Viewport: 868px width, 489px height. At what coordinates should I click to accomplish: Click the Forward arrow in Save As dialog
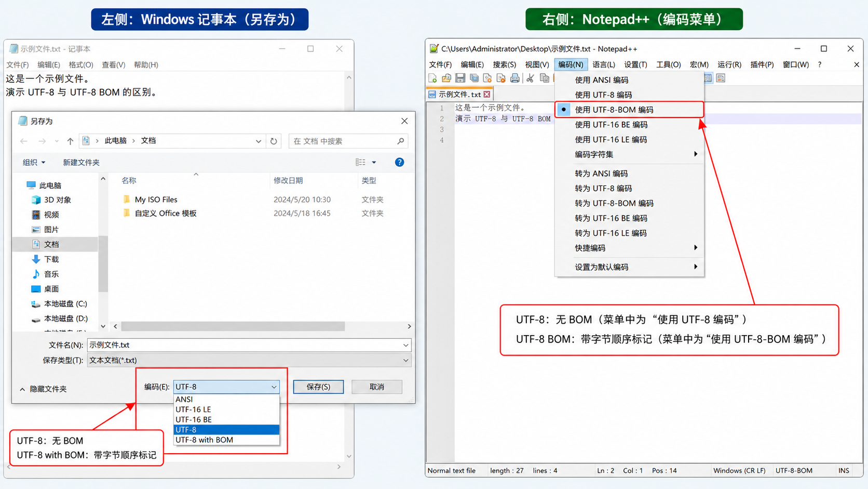click(x=42, y=141)
